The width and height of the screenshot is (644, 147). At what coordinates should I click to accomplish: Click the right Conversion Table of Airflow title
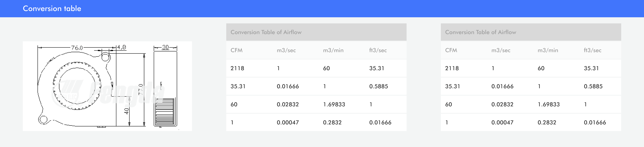coord(480,32)
